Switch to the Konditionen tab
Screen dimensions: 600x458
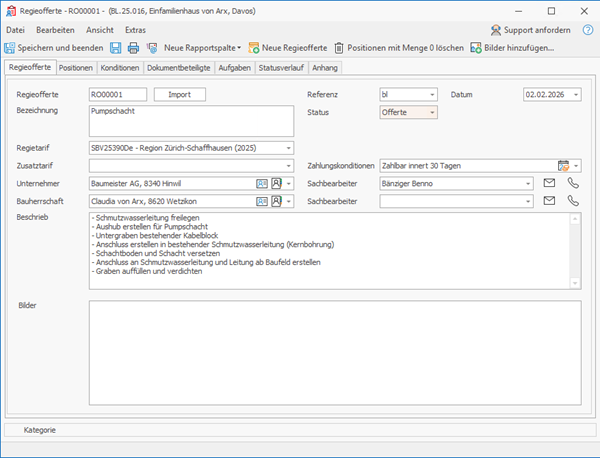(x=120, y=68)
